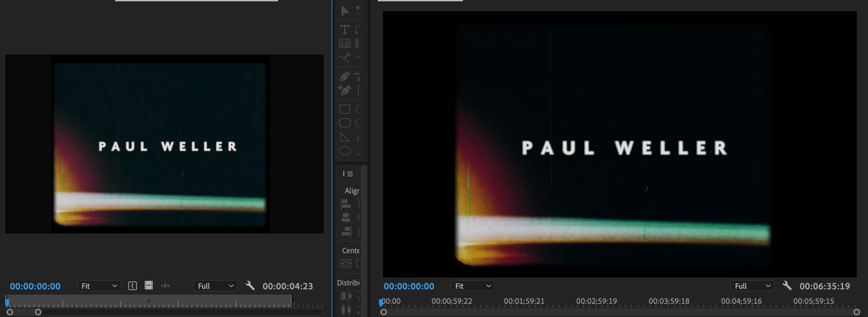Click program monitor blue playhead timecode 00:00:00:00
This screenshot has width=868, height=317.
tap(409, 286)
